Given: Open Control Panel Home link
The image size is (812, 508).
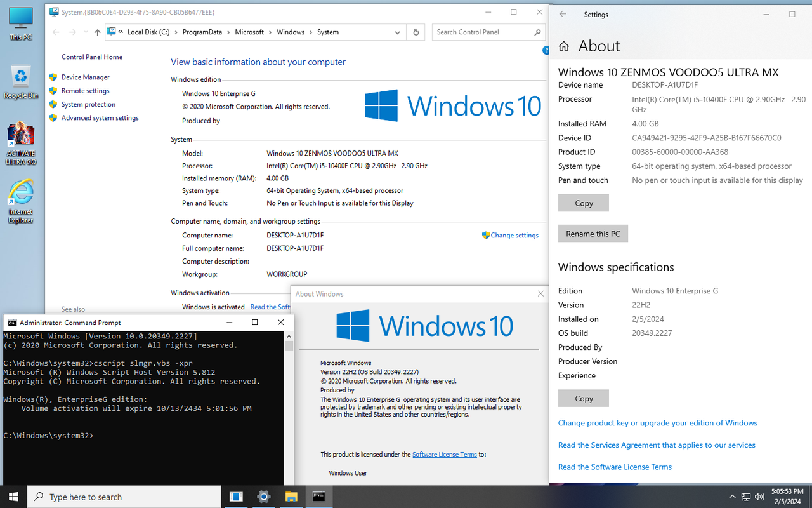Looking at the screenshot, I should pos(92,57).
